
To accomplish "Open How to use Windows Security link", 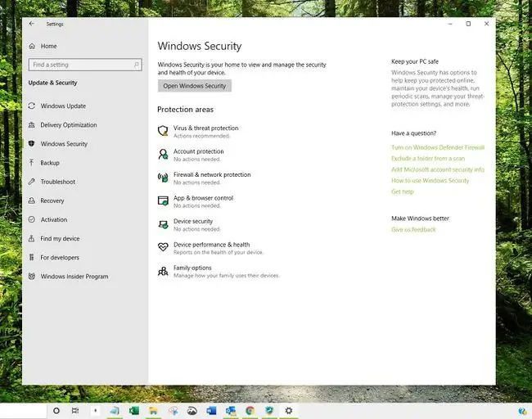I will coord(430,181).
